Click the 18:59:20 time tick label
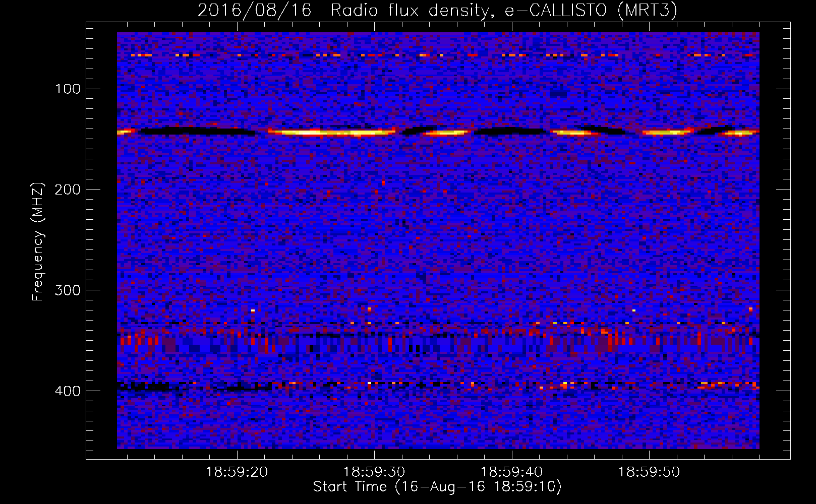 [237, 472]
